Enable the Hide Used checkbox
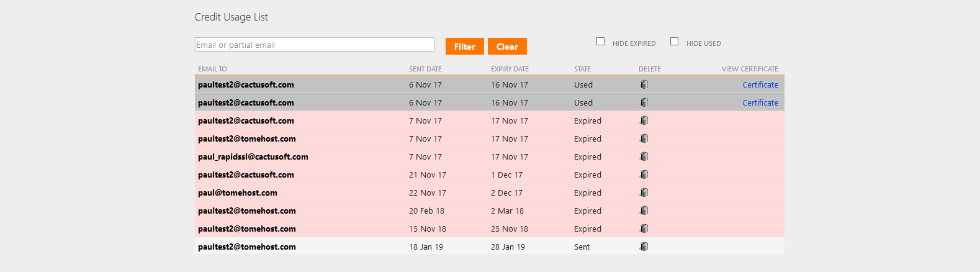 click(x=674, y=42)
